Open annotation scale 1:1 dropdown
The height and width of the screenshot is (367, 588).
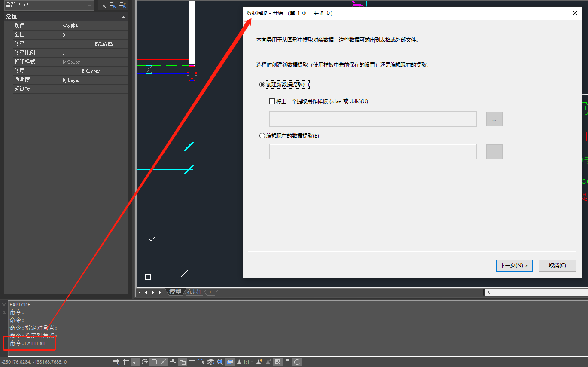click(x=247, y=362)
